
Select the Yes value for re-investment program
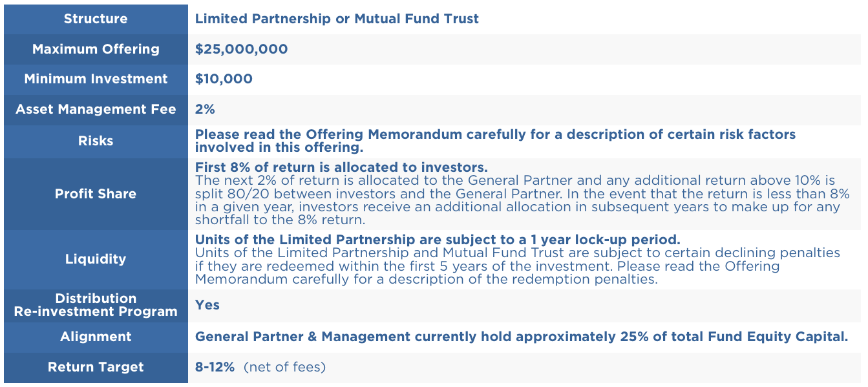207,305
